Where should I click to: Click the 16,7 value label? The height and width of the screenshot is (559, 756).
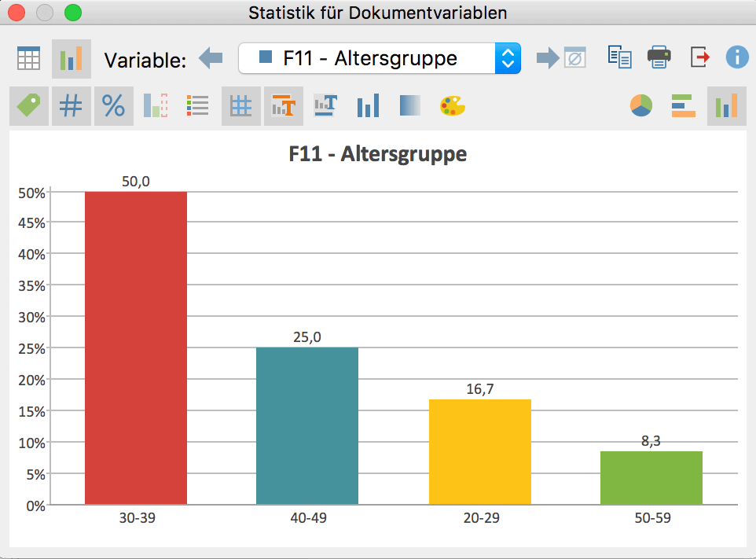point(480,389)
